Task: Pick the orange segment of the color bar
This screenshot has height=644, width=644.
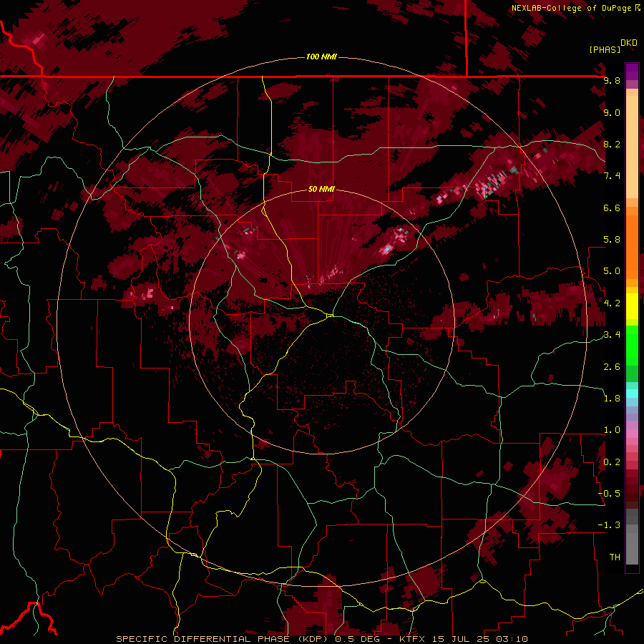Action: (x=632, y=246)
